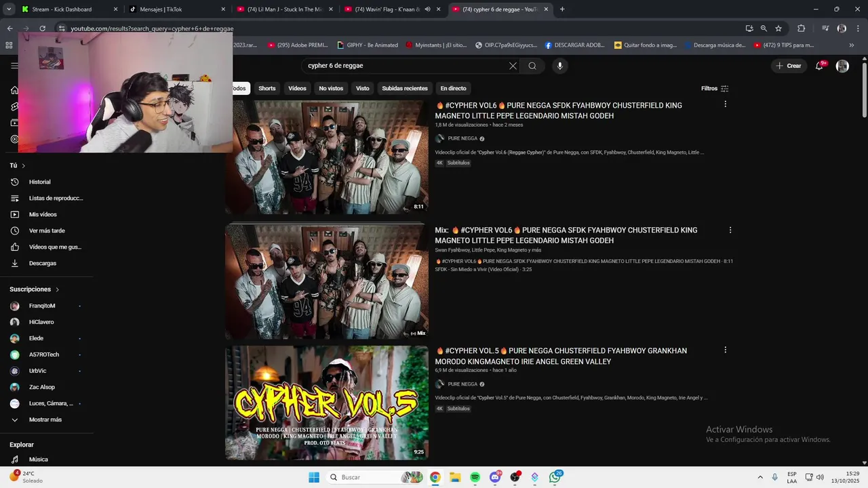This screenshot has width=868, height=488.
Task: Open the account avatar menu
Action: 842,66
